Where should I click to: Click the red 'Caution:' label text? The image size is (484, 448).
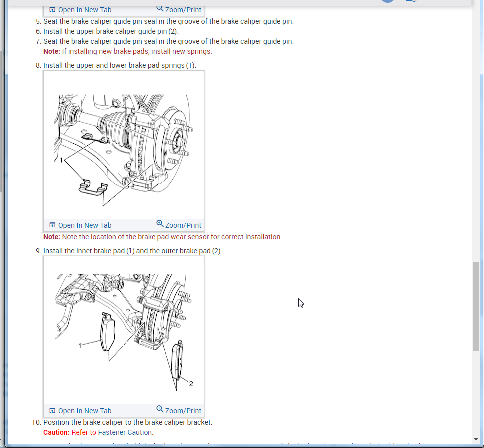point(56,432)
